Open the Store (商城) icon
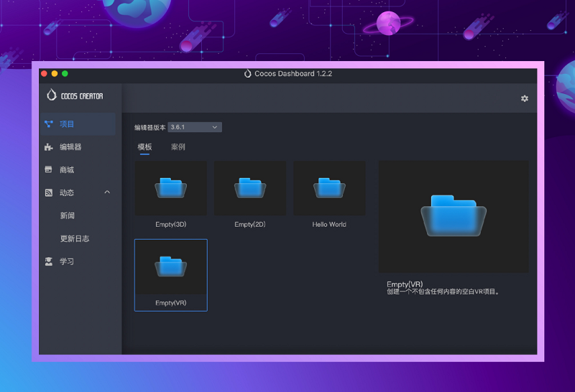575x392 pixels. click(x=49, y=170)
